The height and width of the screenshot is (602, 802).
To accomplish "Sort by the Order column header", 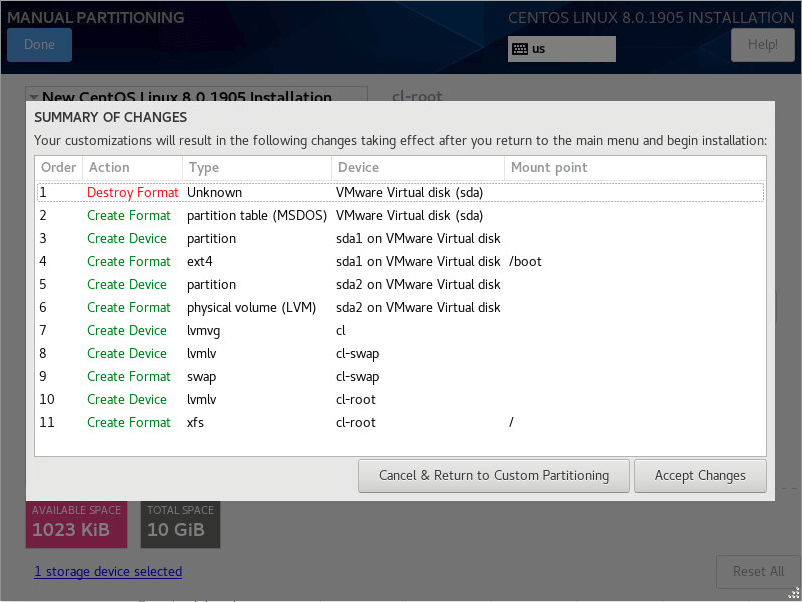I will (58, 168).
